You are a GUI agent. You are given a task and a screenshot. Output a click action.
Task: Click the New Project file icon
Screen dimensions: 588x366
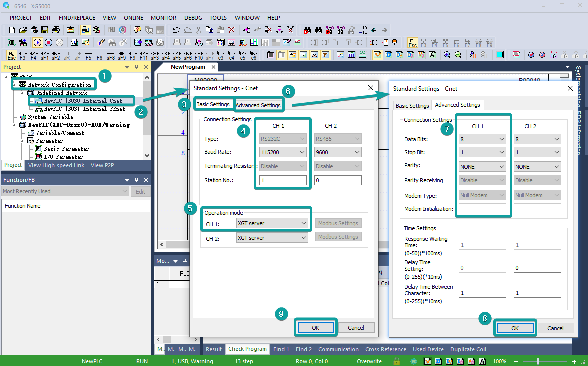tap(13, 30)
